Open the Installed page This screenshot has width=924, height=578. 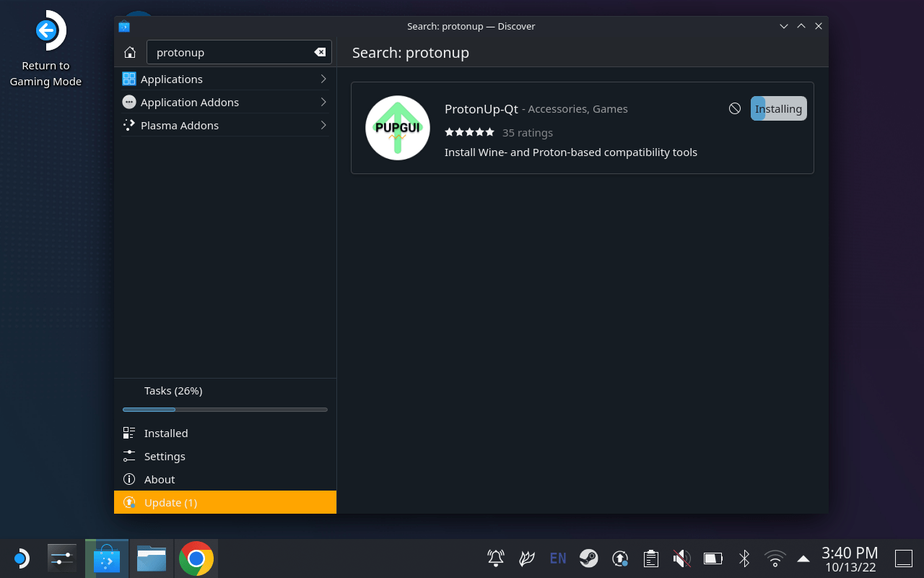(x=225, y=433)
